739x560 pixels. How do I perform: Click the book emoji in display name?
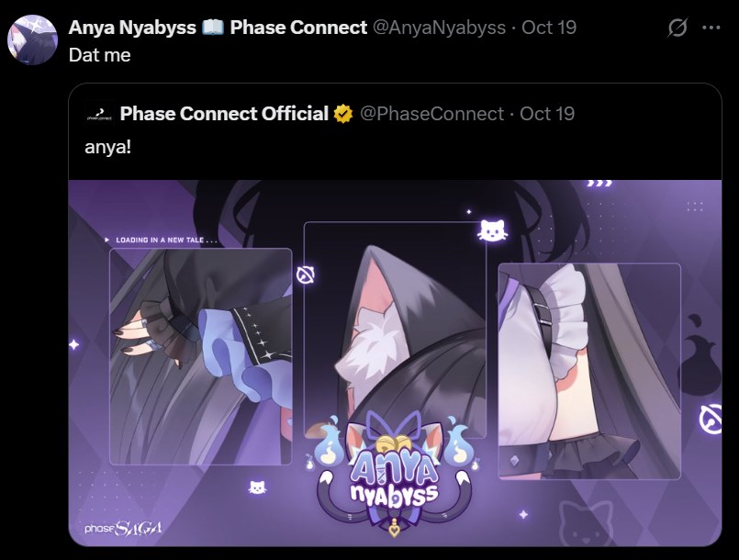click(213, 28)
